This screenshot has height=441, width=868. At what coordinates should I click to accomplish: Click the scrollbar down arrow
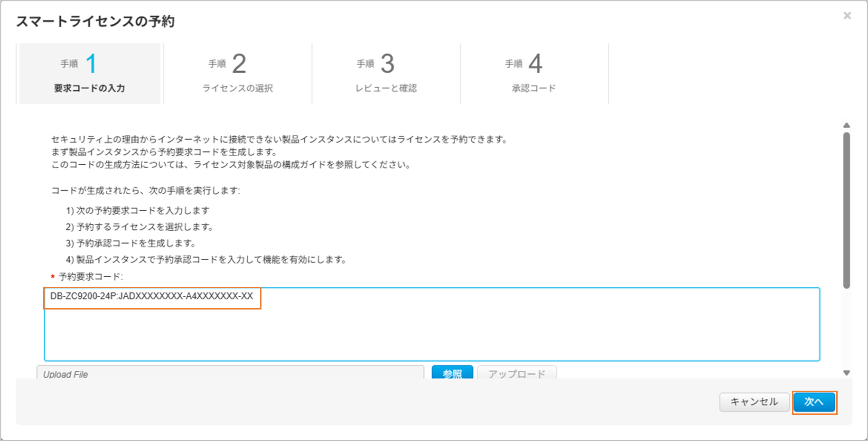(846, 373)
